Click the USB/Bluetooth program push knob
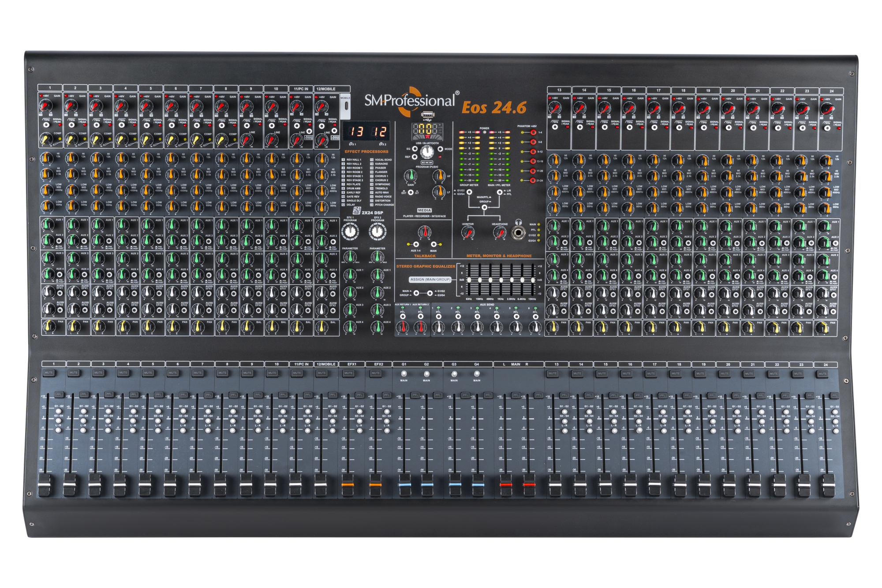Viewport: 882px width, 588px height. [426, 153]
